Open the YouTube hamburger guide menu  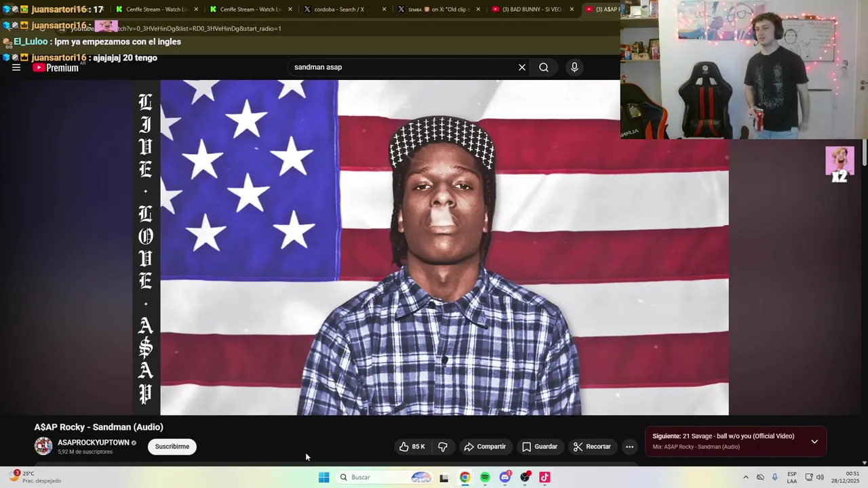pos(16,68)
